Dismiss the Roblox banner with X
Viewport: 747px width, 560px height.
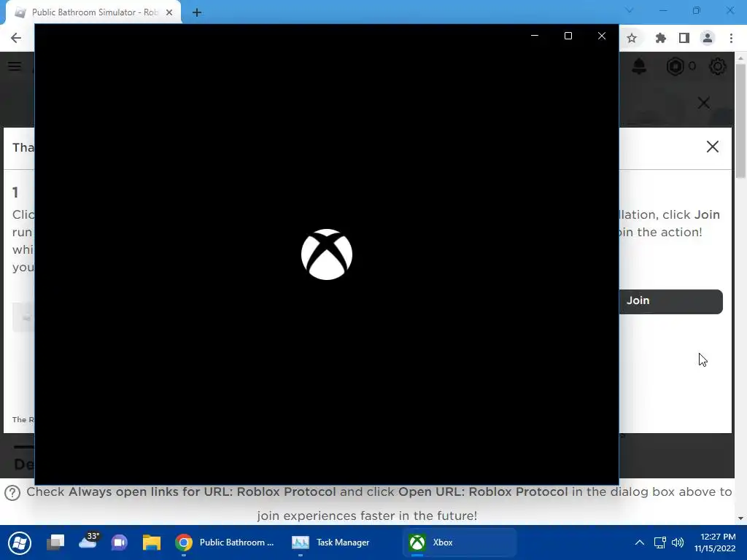[x=704, y=103]
